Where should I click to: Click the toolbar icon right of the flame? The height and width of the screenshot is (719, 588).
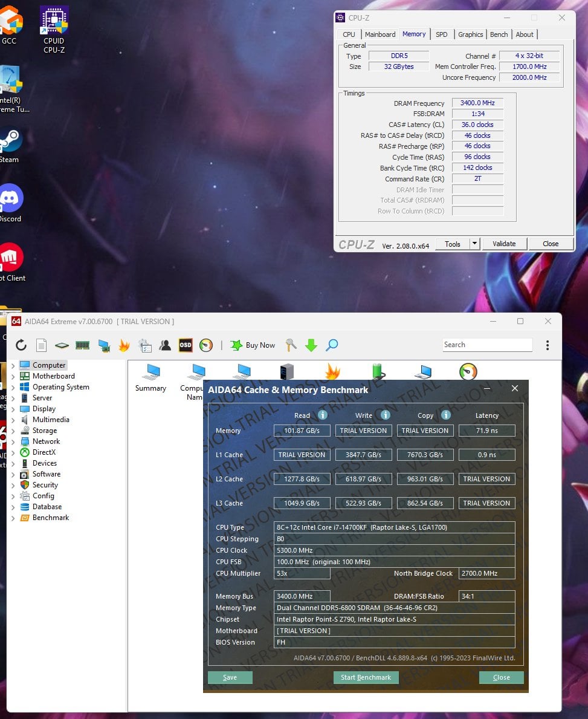click(x=145, y=346)
